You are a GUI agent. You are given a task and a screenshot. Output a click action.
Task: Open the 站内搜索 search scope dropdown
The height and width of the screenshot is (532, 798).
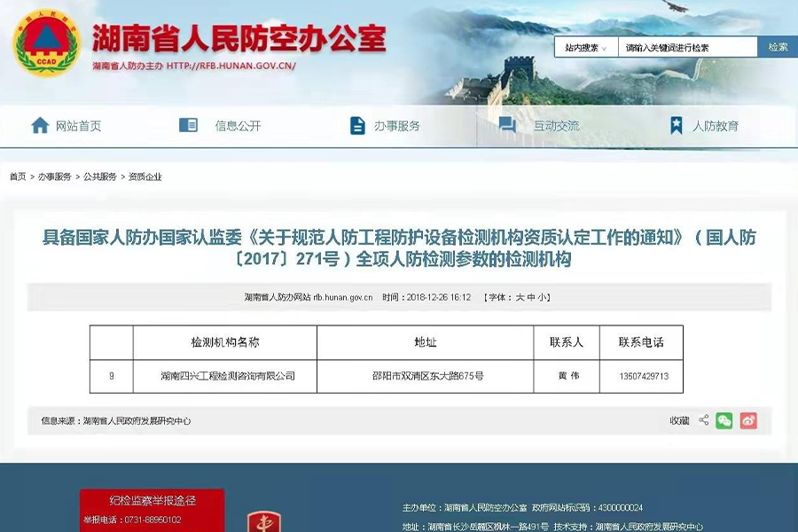pos(586,48)
